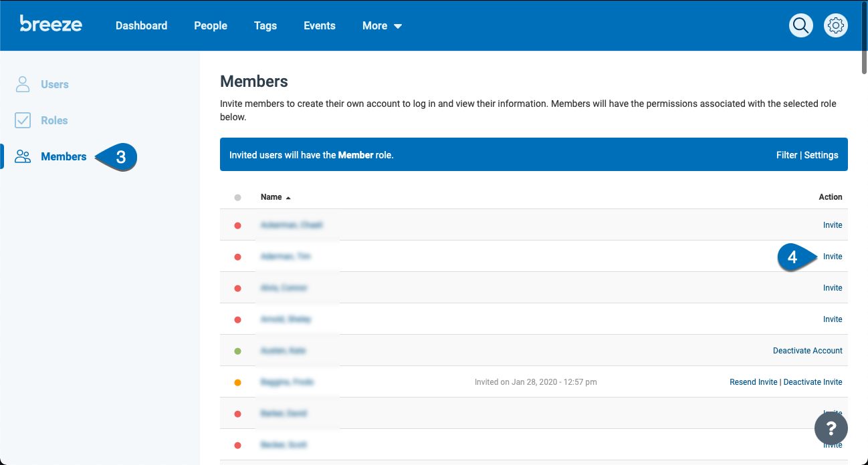Click the Settings link in the blue bar

point(821,155)
